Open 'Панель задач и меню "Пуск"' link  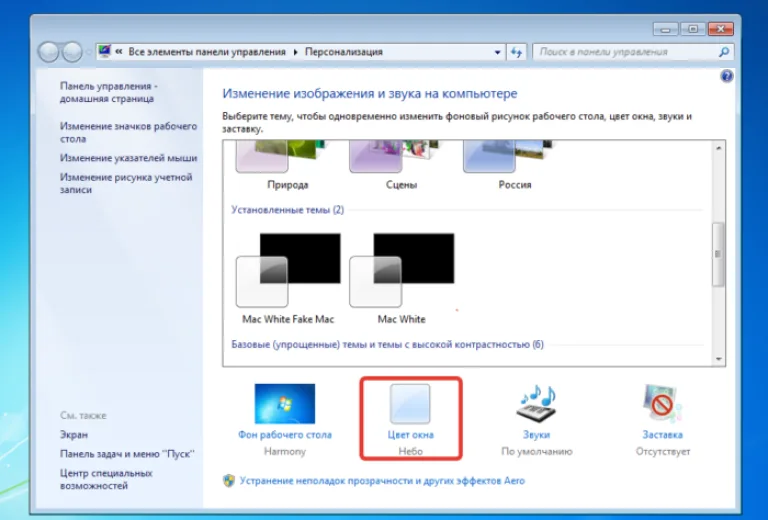pos(127,454)
